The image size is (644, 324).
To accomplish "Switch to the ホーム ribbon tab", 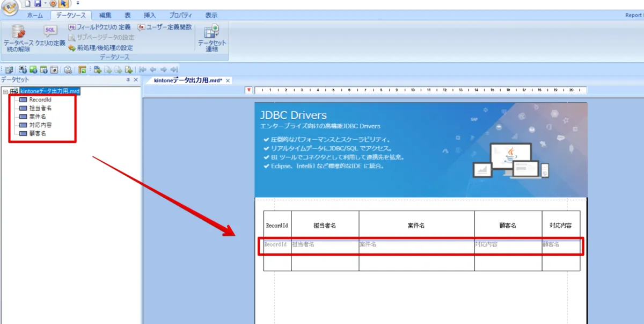I will (x=35, y=16).
